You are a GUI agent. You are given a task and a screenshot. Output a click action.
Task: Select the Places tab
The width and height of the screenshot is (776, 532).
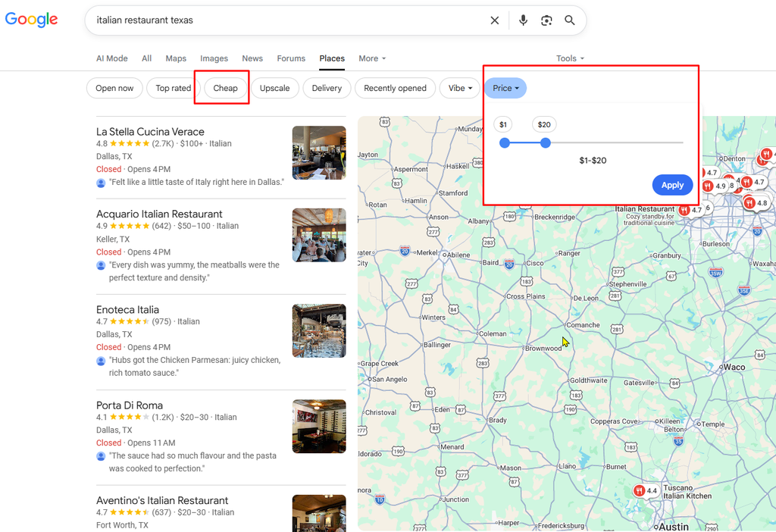(x=332, y=58)
